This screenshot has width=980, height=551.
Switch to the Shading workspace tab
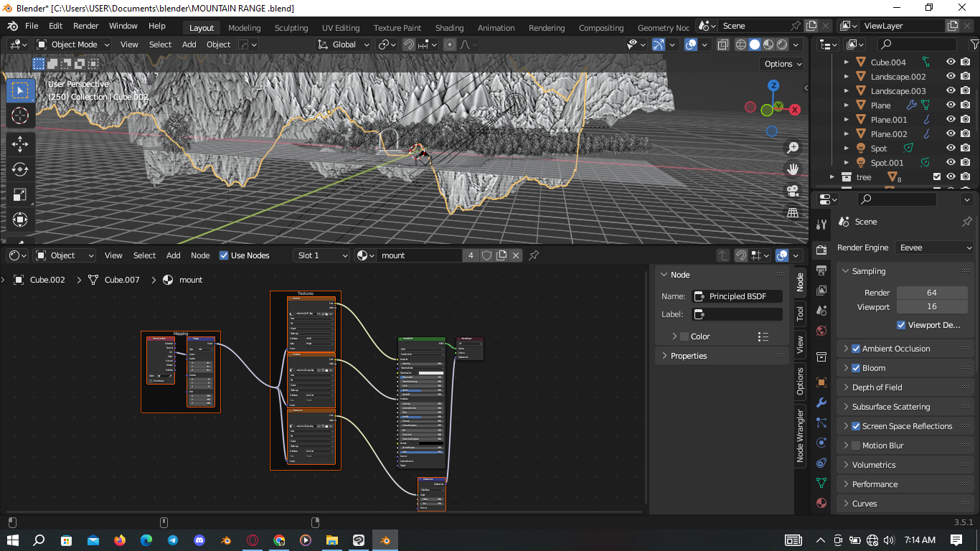click(x=449, y=28)
